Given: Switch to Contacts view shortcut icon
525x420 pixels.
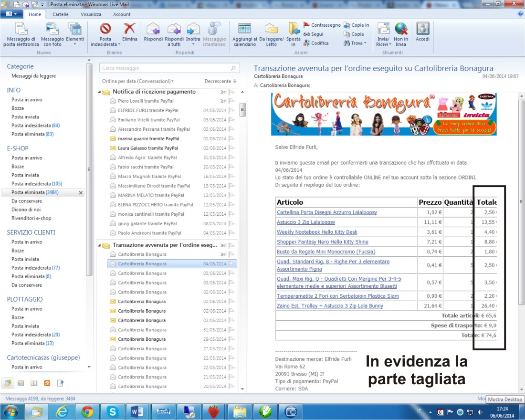Looking at the screenshot, I should (34, 383).
